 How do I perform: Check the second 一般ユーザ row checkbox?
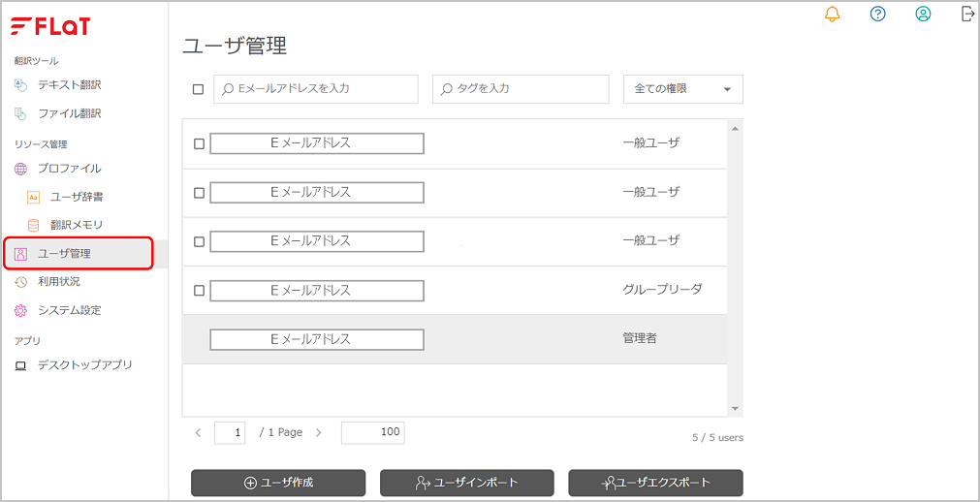click(199, 193)
